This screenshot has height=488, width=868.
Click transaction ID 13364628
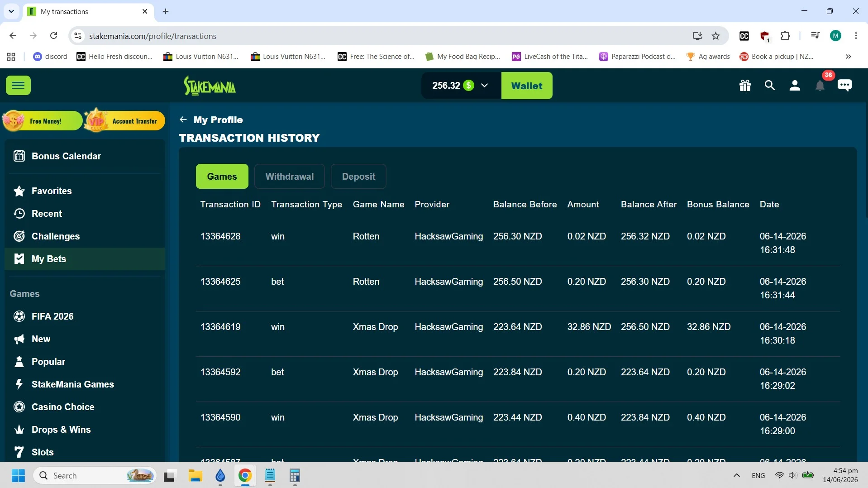tap(220, 236)
